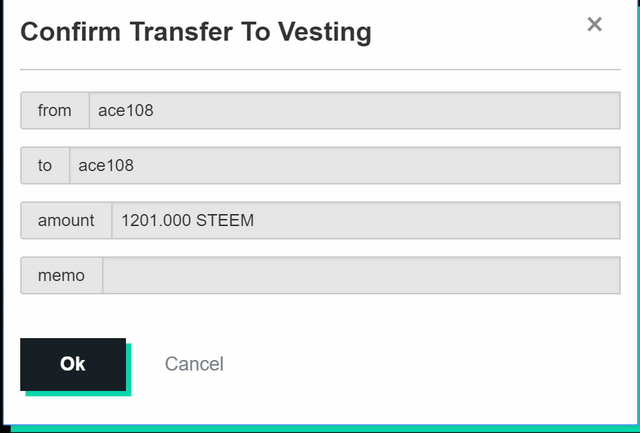Click inside the from account field
This screenshot has width=640, height=433.
(355, 111)
